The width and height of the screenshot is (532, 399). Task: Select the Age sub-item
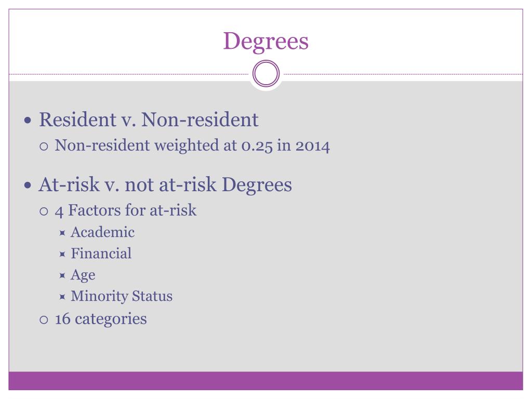83,275
